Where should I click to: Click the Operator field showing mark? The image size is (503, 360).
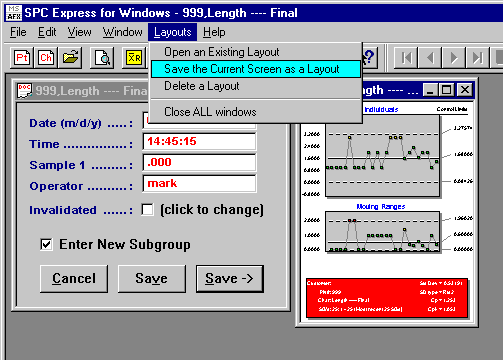[x=199, y=183]
